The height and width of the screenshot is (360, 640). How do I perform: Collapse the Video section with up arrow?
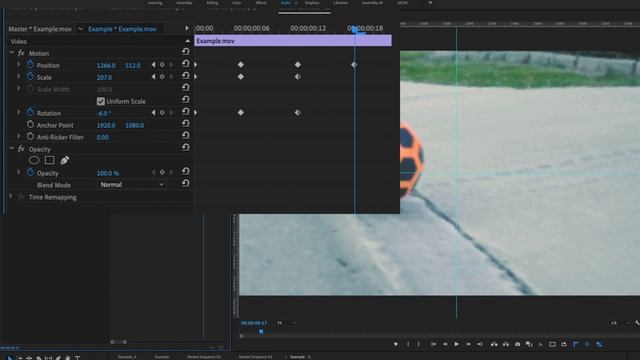(x=188, y=41)
